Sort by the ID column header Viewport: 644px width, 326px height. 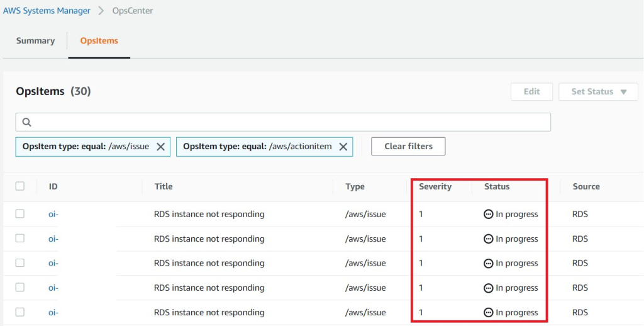click(53, 187)
